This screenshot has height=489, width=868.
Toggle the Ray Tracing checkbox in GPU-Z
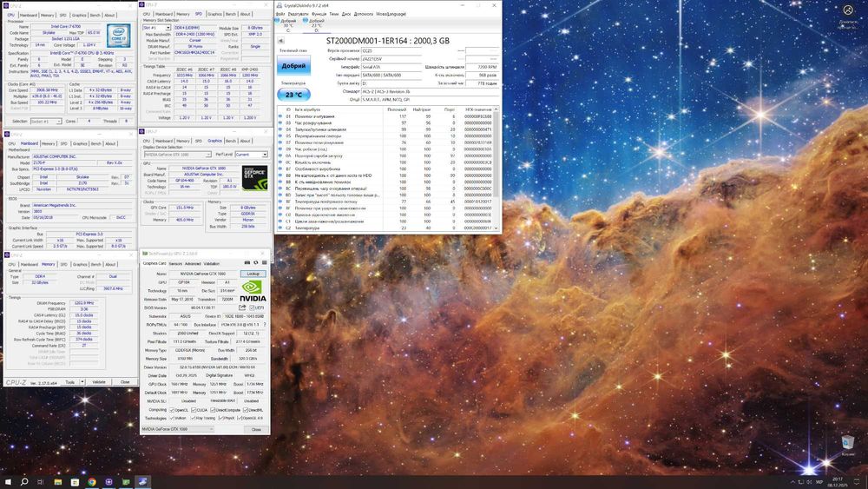point(192,418)
